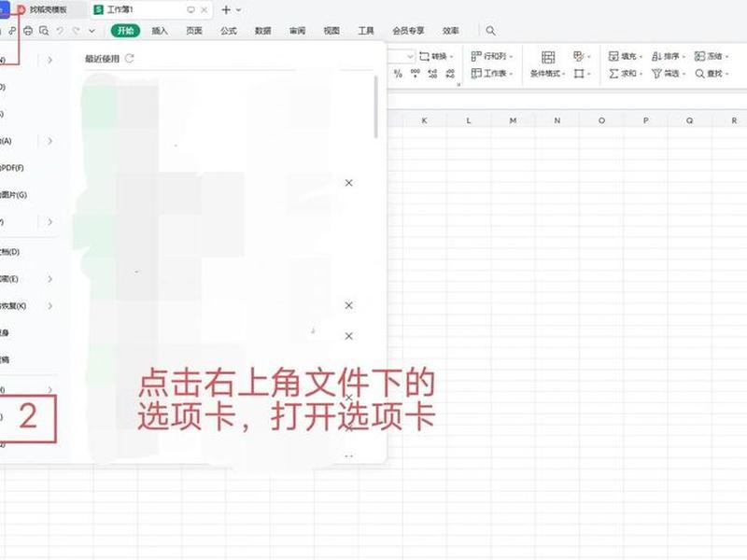Switch to the 开始 ribbon tab
The image size is (747, 560).
(125, 31)
